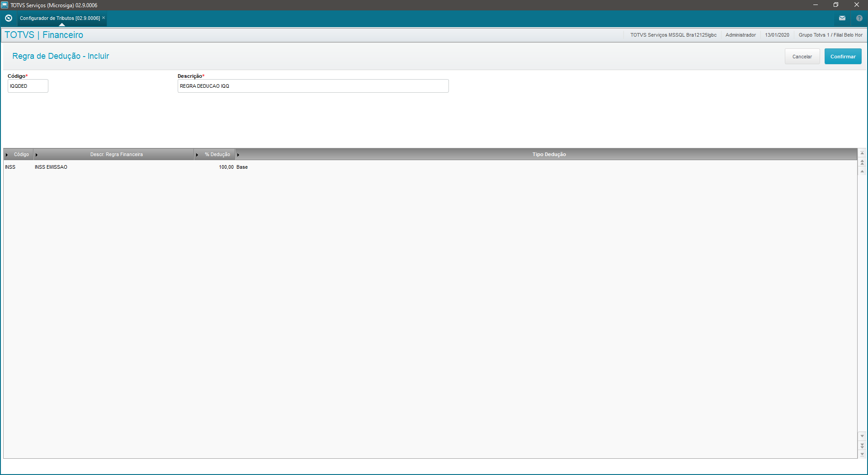
Task: Open the help question mark icon
Action: tap(859, 18)
